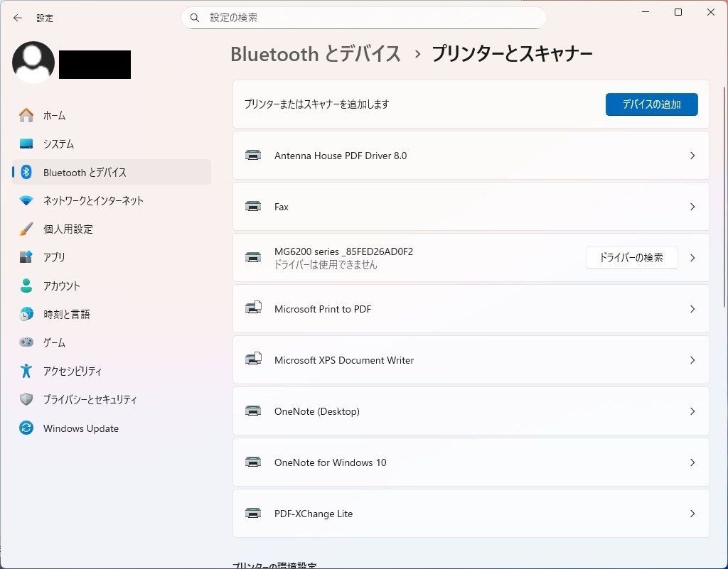
Task: Click the ドライバーの検索 button
Action: (631, 257)
